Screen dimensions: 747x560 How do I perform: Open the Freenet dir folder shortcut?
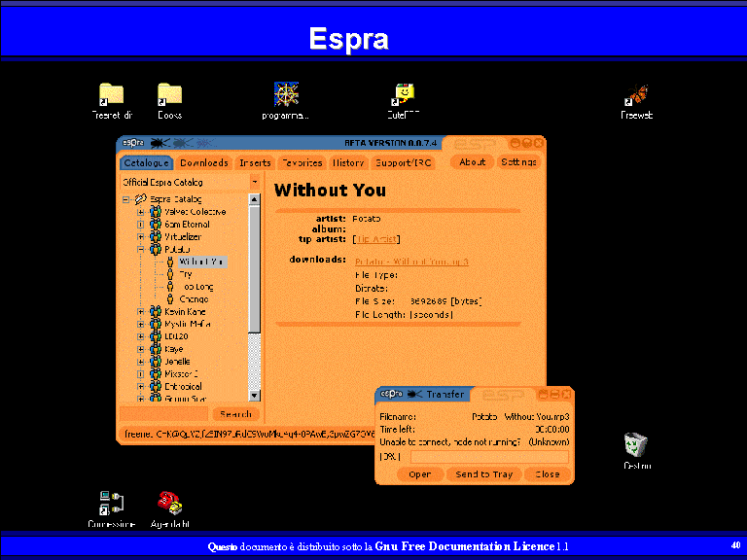112,95
